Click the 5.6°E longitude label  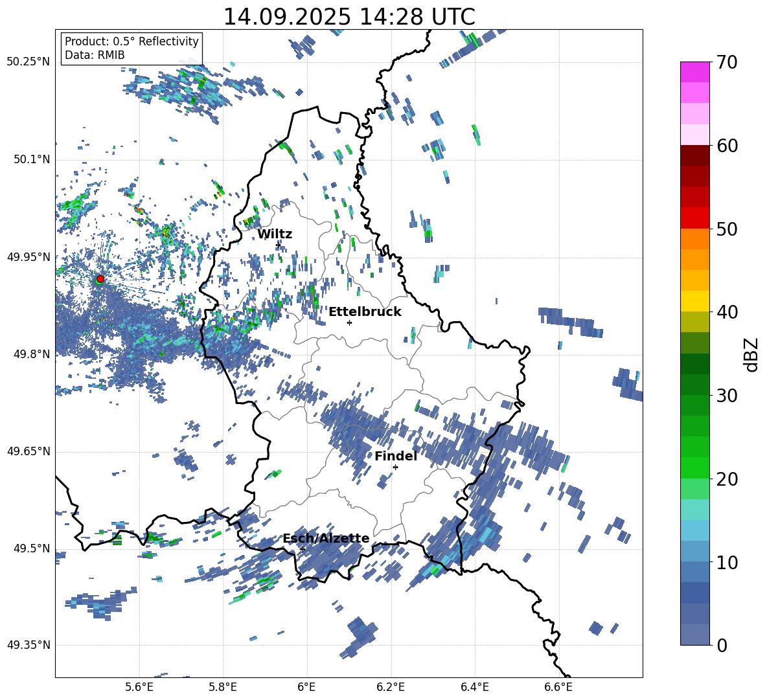(x=139, y=687)
